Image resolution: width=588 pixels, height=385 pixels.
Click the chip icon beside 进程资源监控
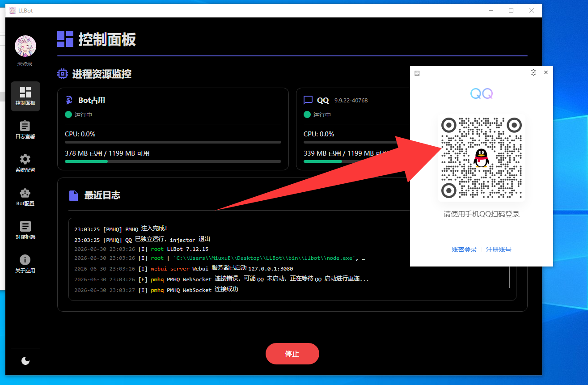click(63, 74)
